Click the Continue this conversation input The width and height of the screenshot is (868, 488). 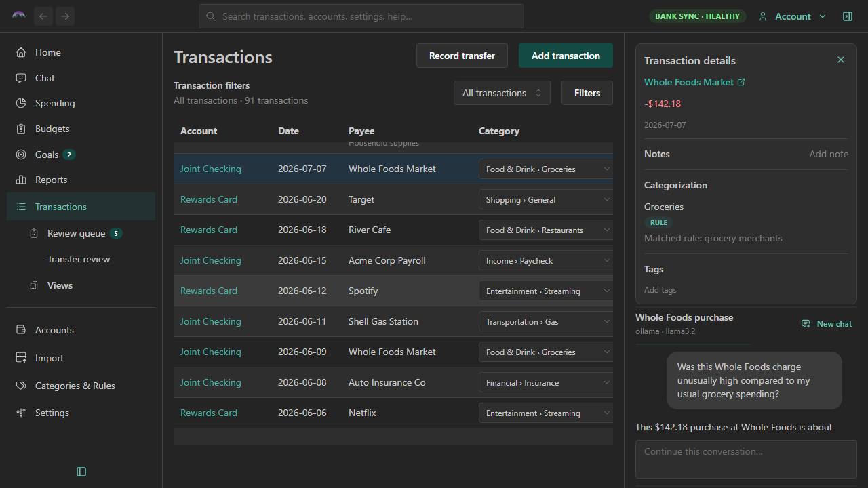click(x=746, y=459)
